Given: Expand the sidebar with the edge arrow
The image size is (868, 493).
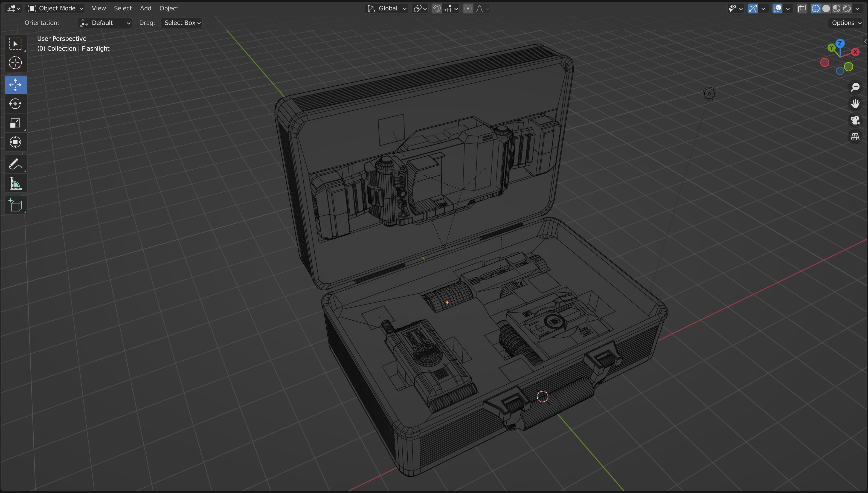Looking at the screenshot, I should [865, 42].
